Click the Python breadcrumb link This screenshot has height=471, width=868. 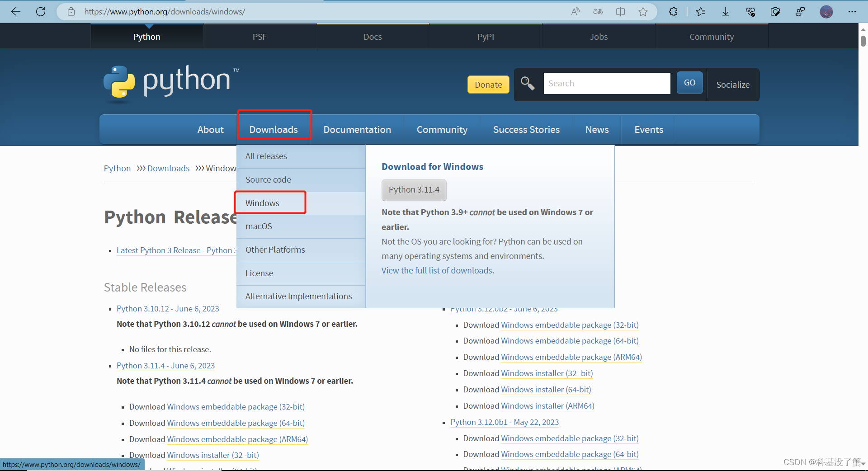[117, 168]
